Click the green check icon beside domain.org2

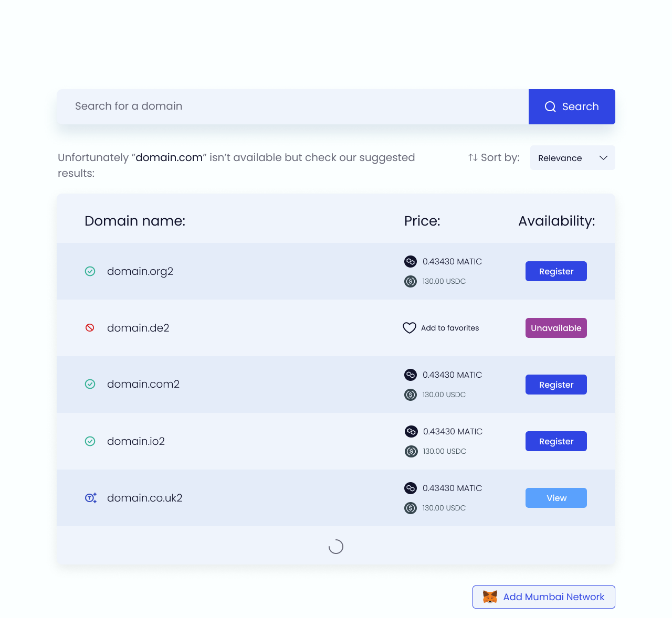click(90, 271)
